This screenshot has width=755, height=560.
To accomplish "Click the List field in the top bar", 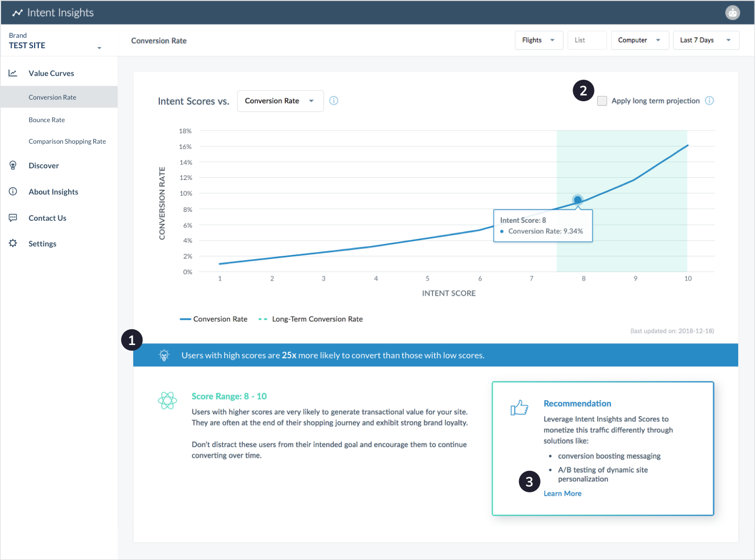I will point(587,40).
